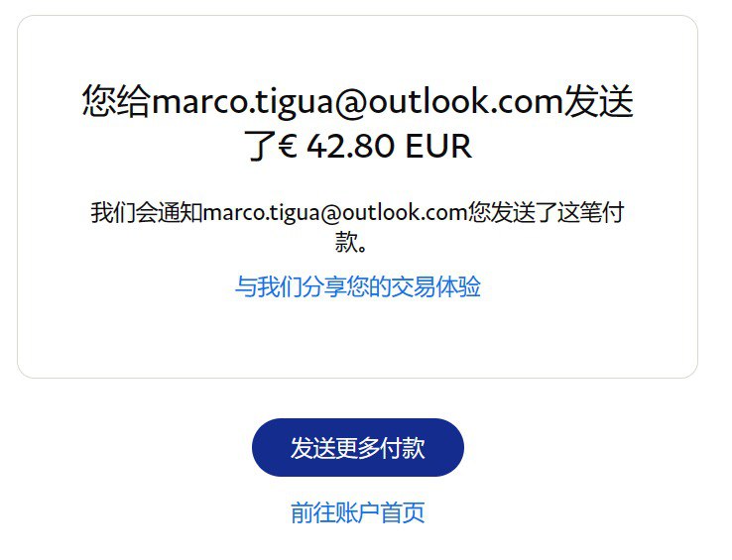Open the 前往账户首页 link
Screen dimensions: 732x560
pyautogui.click(x=358, y=512)
